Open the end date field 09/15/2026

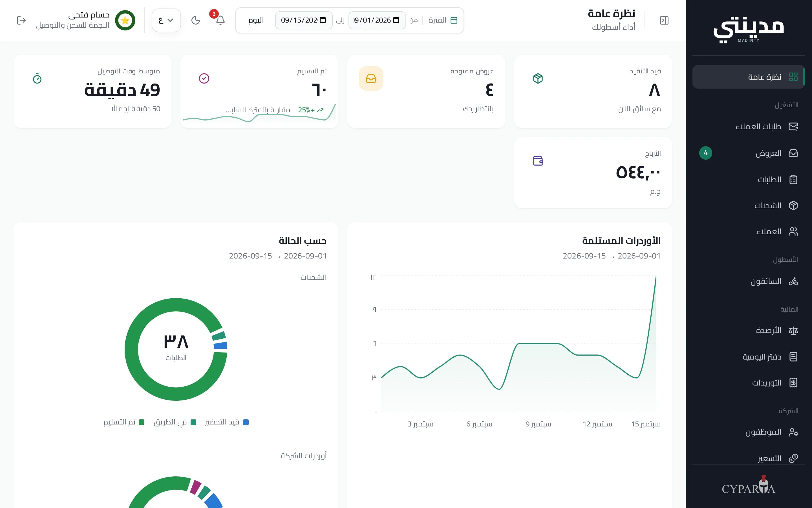[304, 21]
